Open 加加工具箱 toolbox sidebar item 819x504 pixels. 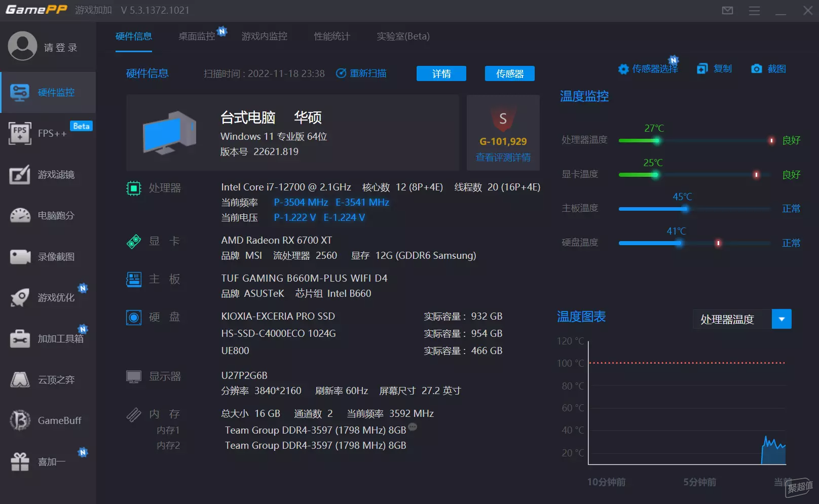pyautogui.click(x=48, y=338)
